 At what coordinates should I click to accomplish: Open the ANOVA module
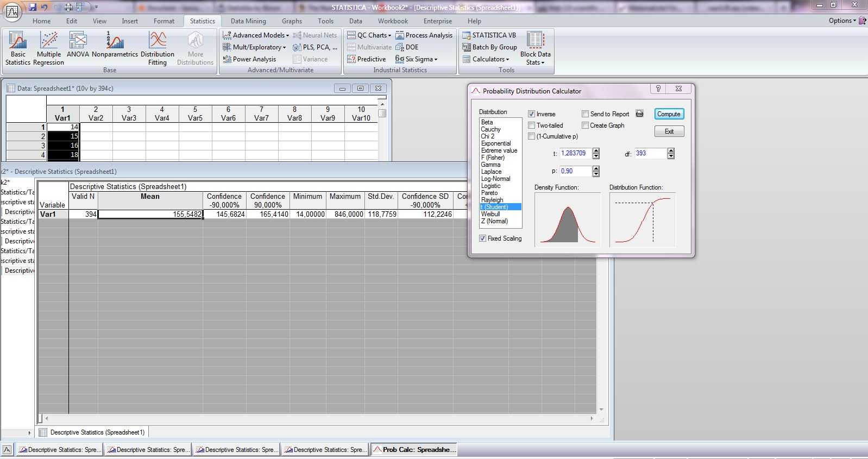(78, 45)
